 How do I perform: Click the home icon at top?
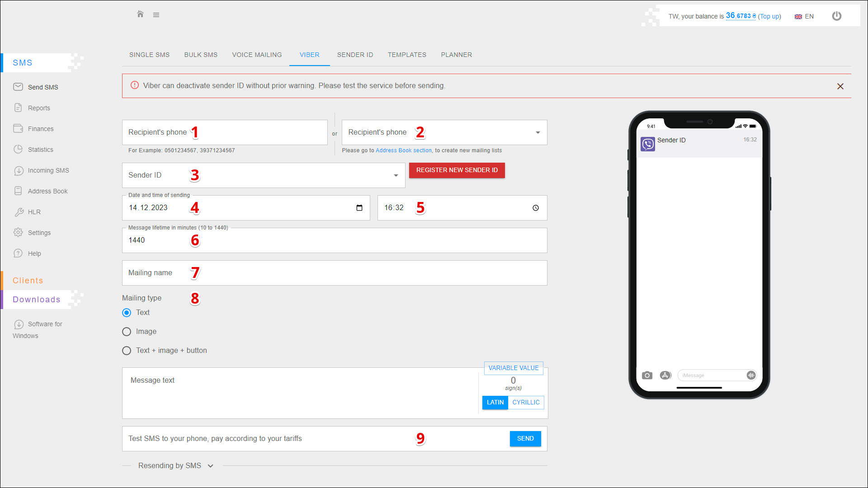140,14
